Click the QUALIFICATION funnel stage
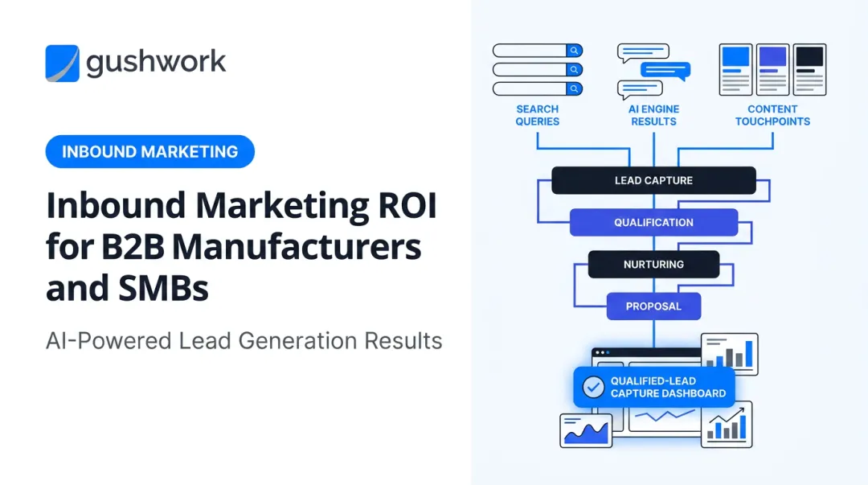 (653, 222)
